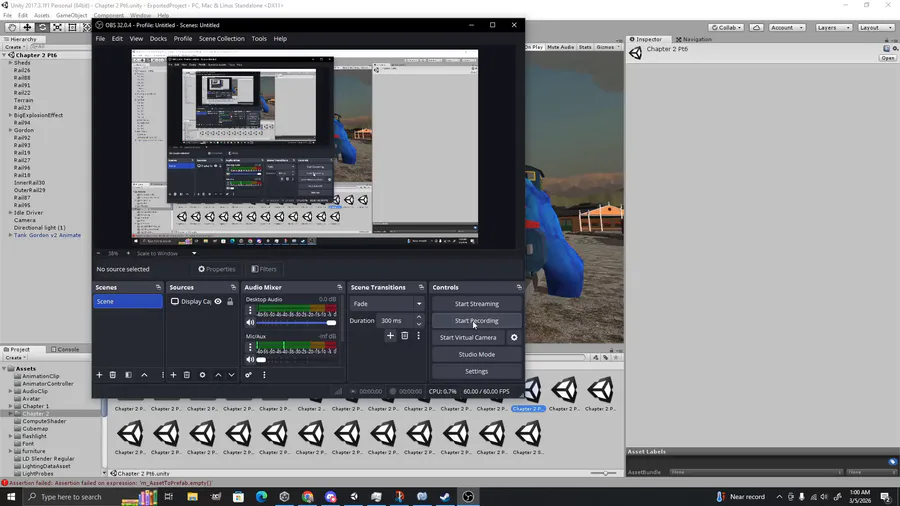Open Audio Mixer three-dot menu at dock bottom

(264, 375)
